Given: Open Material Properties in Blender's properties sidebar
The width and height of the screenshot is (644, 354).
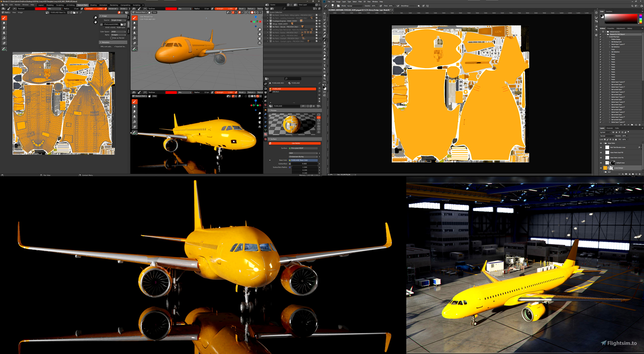Looking at the screenshot, I should click(x=265, y=134).
